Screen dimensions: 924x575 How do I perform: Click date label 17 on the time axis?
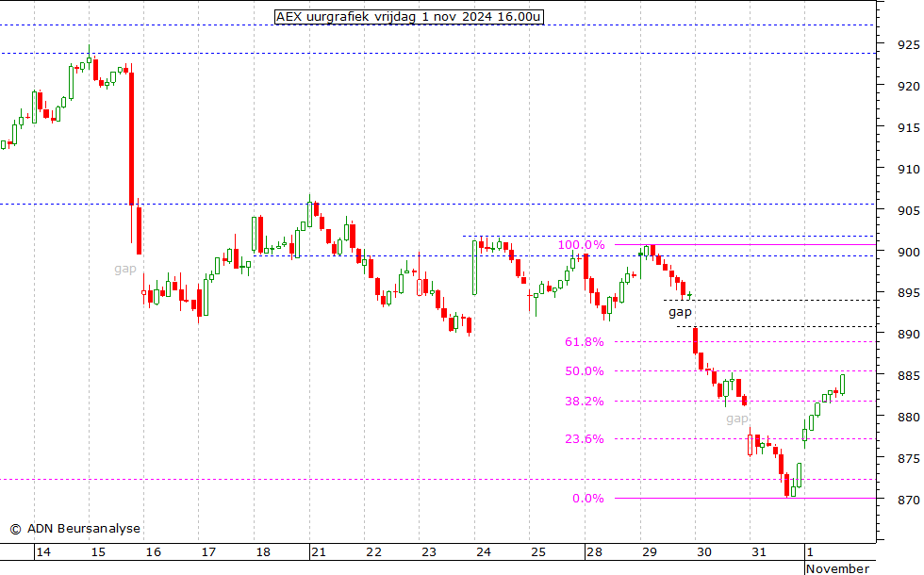point(208,552)
